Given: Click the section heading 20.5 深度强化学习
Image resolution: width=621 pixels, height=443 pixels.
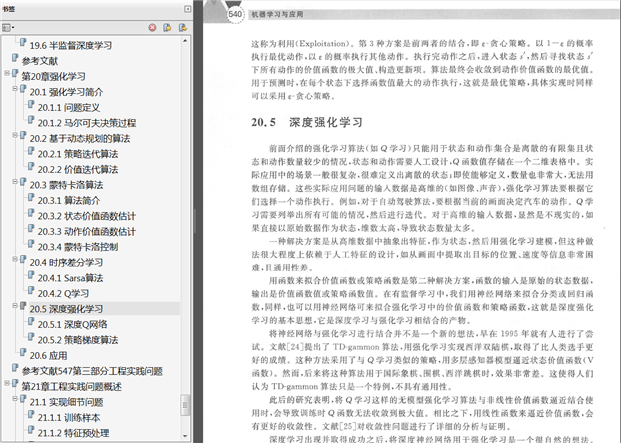Looking at the screenshot, I should (x=307, y=122).
